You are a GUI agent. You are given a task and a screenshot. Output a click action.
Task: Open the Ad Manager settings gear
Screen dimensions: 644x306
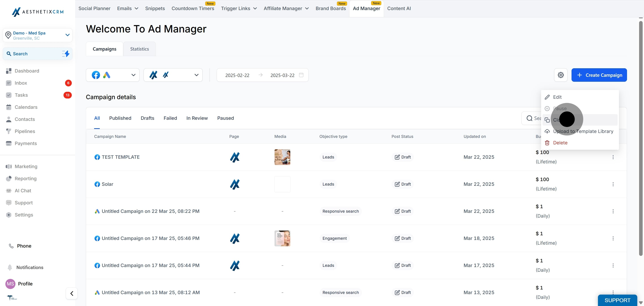click(561, 75)
